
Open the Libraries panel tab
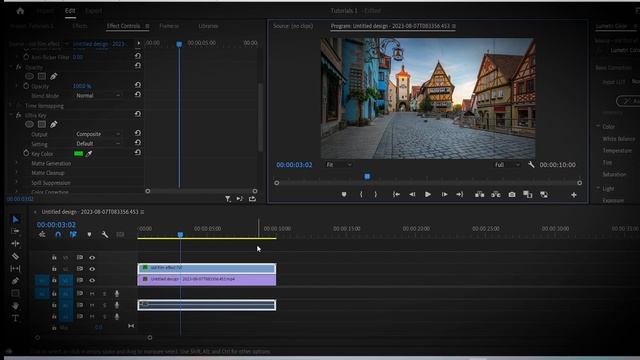[x=208, y=26]
